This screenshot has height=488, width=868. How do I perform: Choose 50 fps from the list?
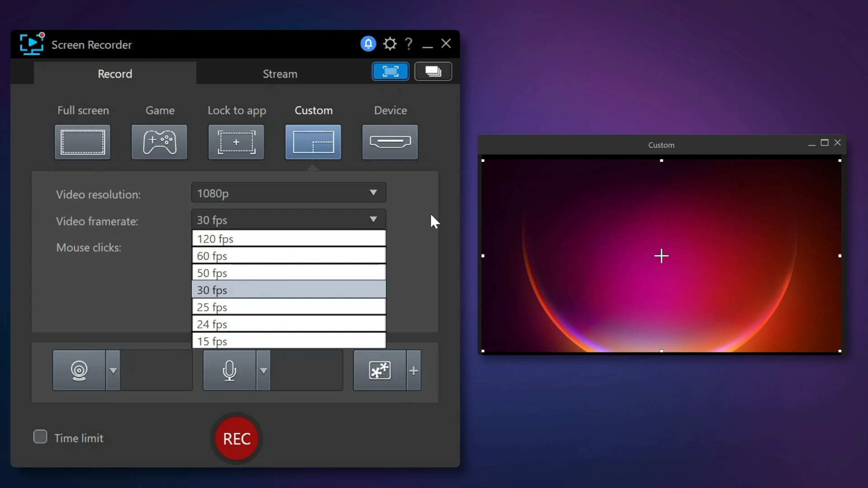point(289,273)
